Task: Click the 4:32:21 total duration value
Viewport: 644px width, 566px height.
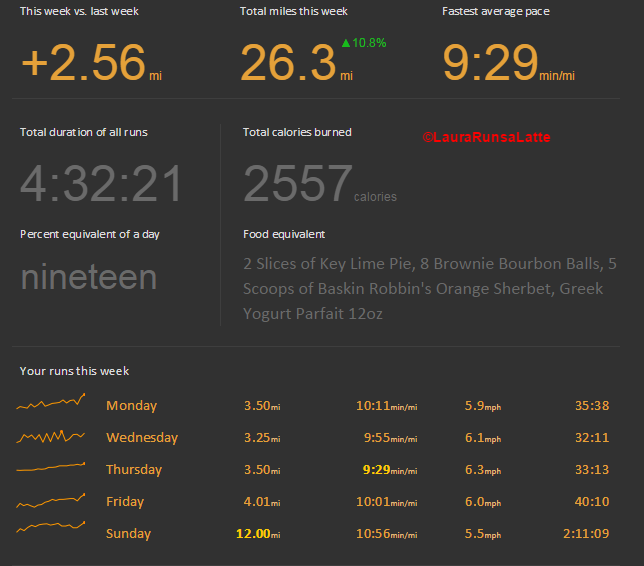Action: point(102,184)
